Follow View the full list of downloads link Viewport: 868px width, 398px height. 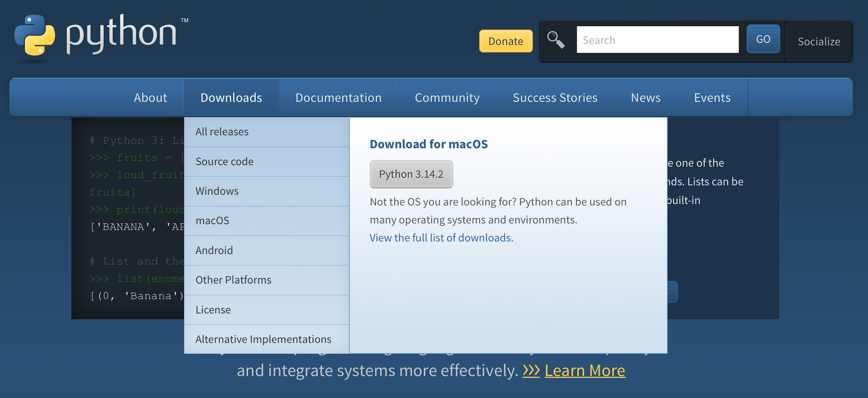click(441, 238)
